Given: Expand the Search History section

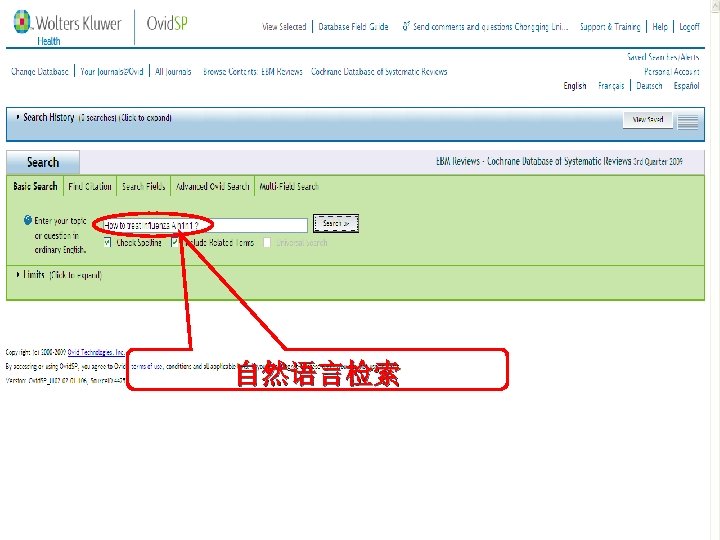Looking at the screenshot, I should pyautogui.click(x=94, y=118).
